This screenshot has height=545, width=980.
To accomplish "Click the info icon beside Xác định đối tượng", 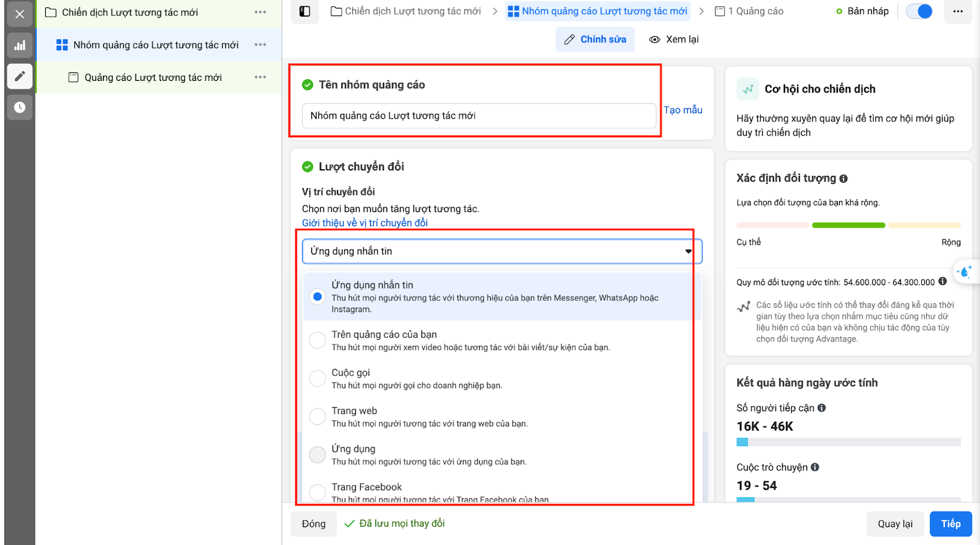I will pos(843,178).
